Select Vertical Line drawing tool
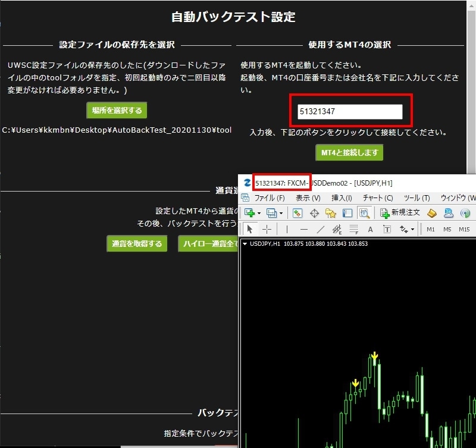476x448 pixels. (x=287, y=230)
